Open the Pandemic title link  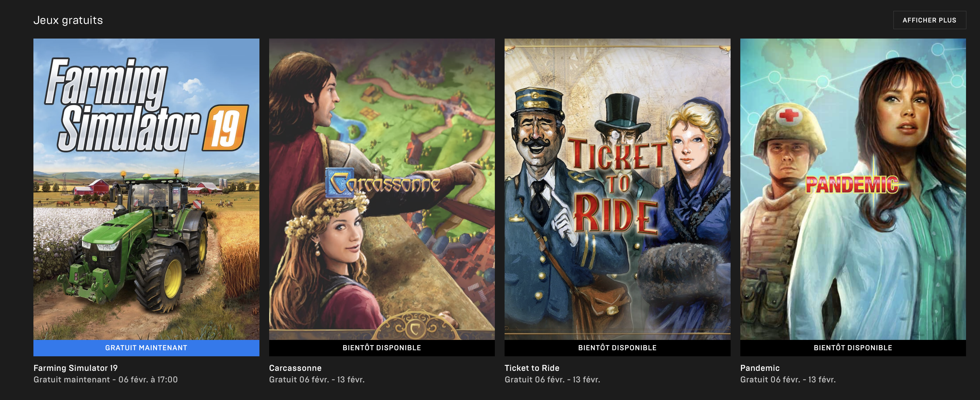pyautogui.click(x=760, y=368)
